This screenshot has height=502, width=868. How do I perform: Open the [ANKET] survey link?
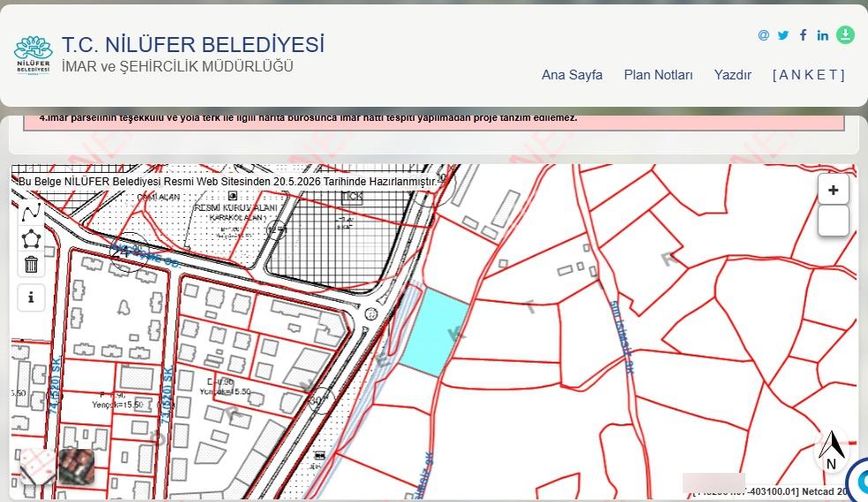(x=808, y=75)
